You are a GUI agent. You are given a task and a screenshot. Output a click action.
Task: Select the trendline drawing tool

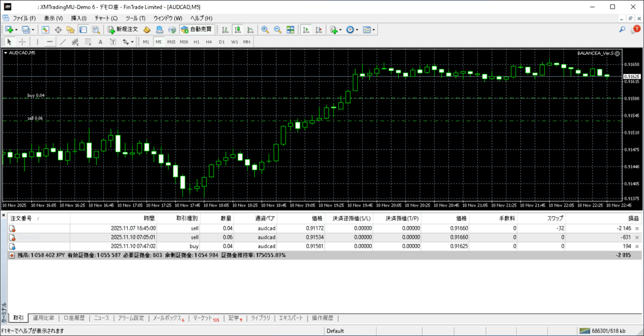pyautogui.click(x=62, y=42)
